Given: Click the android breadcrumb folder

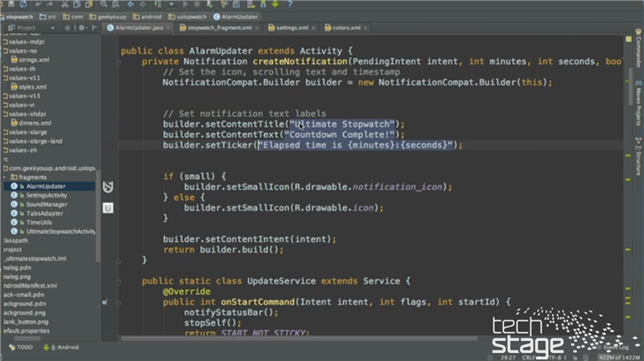Looking at the screenshot, I should 147,17.
